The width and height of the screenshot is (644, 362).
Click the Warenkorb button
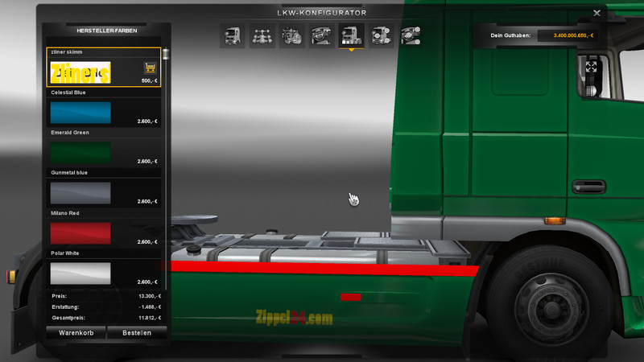(76, 333)
